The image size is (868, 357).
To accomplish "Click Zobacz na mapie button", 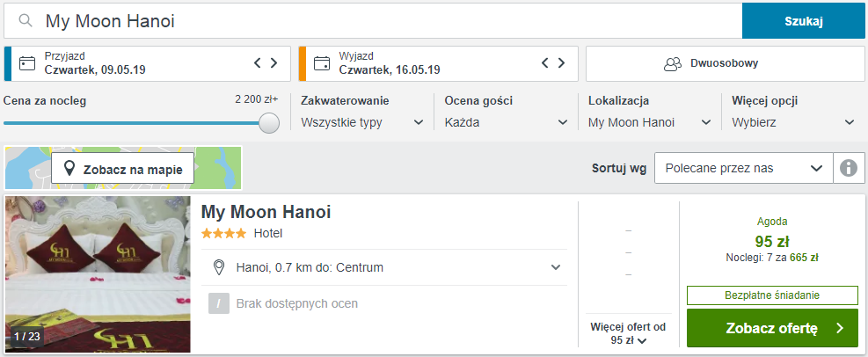I will pyautogui.click(x=123, y=168).
